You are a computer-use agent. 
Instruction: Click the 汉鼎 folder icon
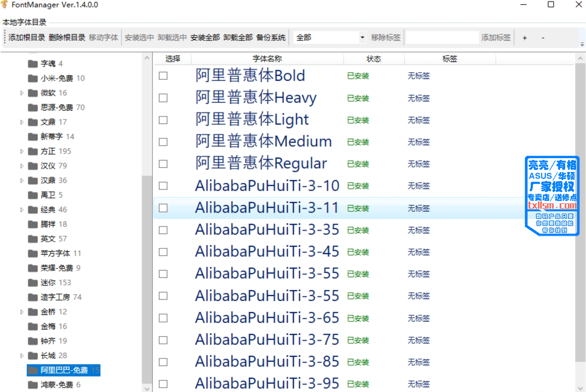click(x=33, y=180)
